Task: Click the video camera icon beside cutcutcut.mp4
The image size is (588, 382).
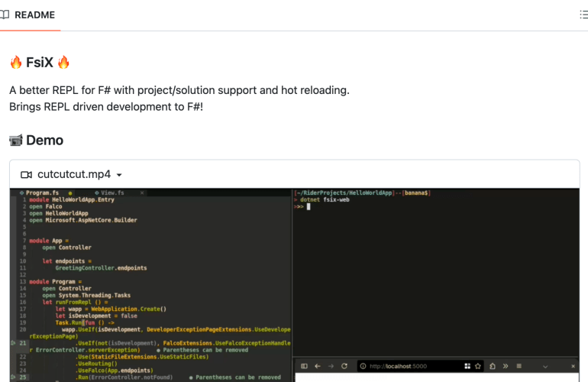Action: click(27, 174)
